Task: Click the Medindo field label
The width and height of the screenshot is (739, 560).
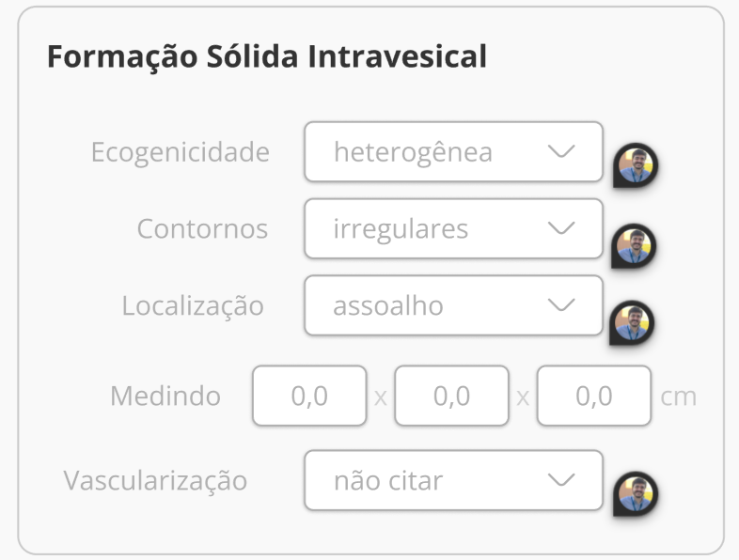Action: click(x=165, y=397)
